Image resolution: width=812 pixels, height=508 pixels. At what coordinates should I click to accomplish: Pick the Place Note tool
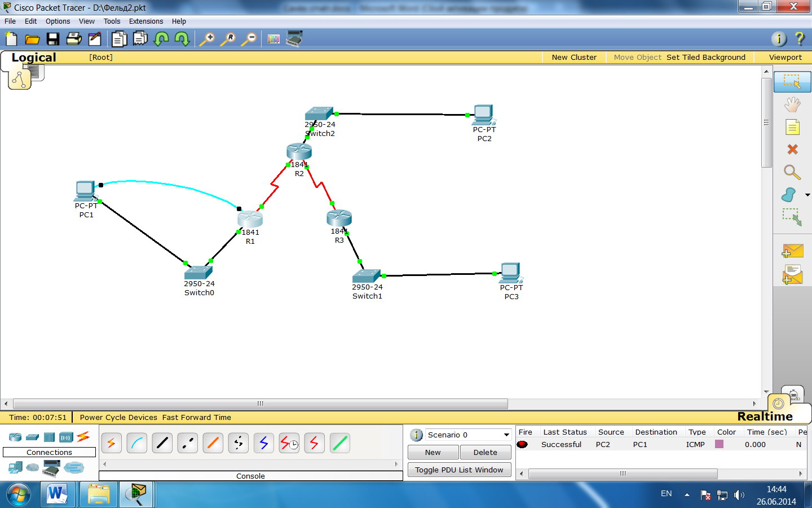coord(792,127)
